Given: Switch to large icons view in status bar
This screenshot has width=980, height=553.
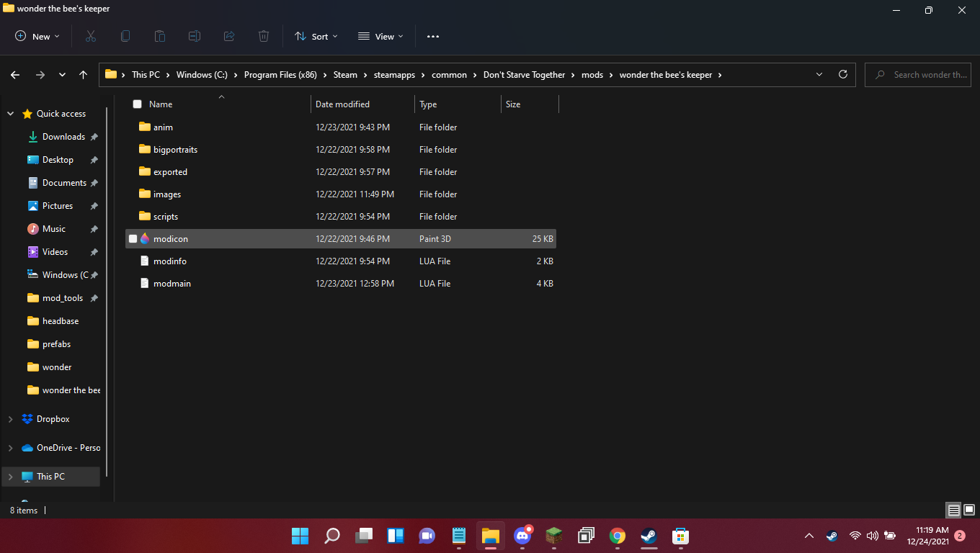Looking at the screenshot, I should click(x=969, y=510).
